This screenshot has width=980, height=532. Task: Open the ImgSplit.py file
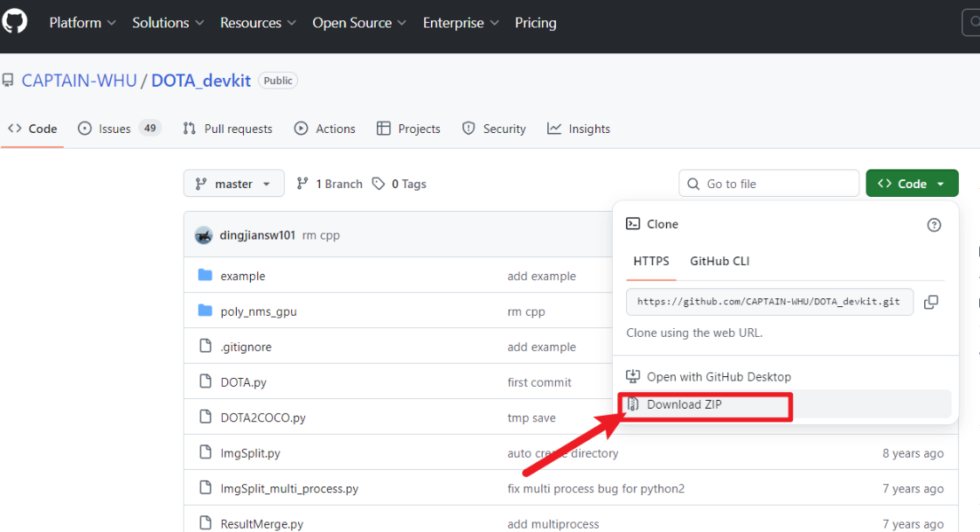coord(251,453)
